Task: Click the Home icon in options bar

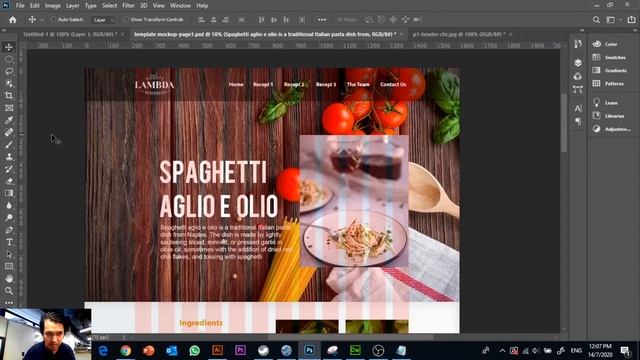Action: tap(13, 20)
